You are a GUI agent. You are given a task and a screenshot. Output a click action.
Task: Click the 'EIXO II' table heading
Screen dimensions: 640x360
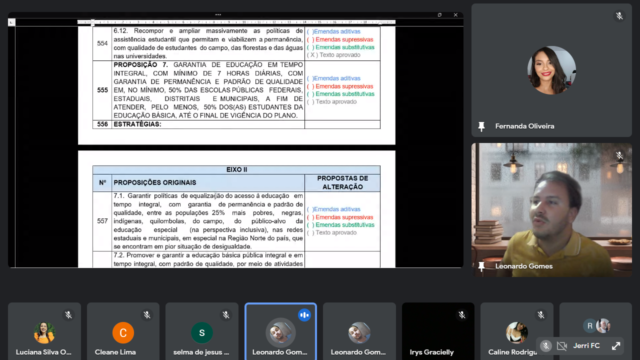point(237,170)
